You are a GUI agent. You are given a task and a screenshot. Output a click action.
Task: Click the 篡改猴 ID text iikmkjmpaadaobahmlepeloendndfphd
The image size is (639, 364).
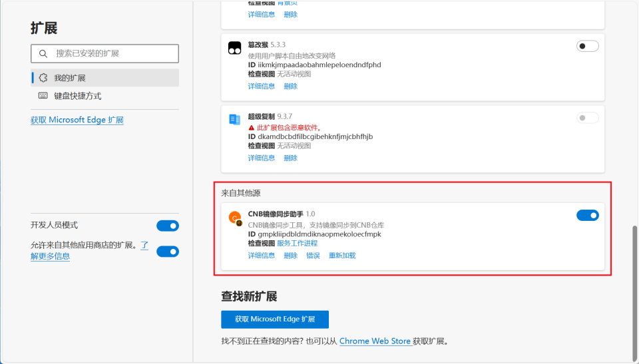point(319,65)
